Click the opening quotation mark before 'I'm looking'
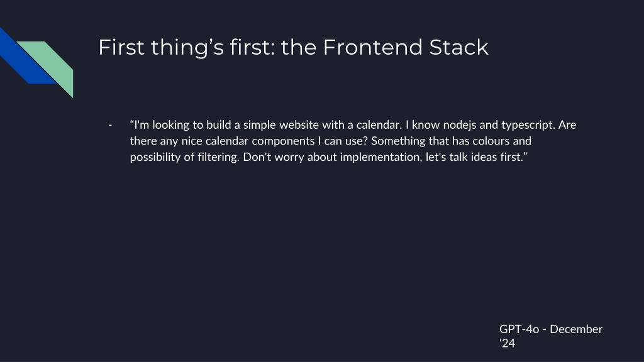Viewport: 644px width, 362px height. point(132,124)
